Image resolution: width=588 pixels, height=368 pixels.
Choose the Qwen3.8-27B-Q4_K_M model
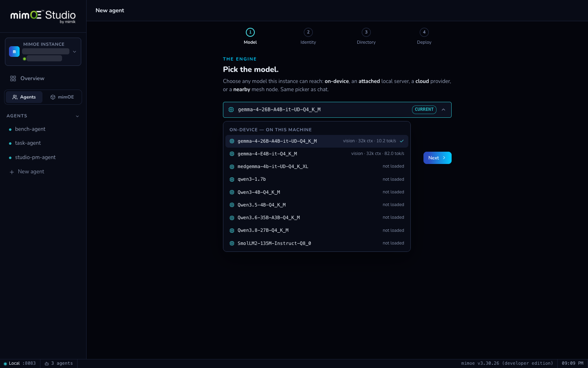pos(317,231)
